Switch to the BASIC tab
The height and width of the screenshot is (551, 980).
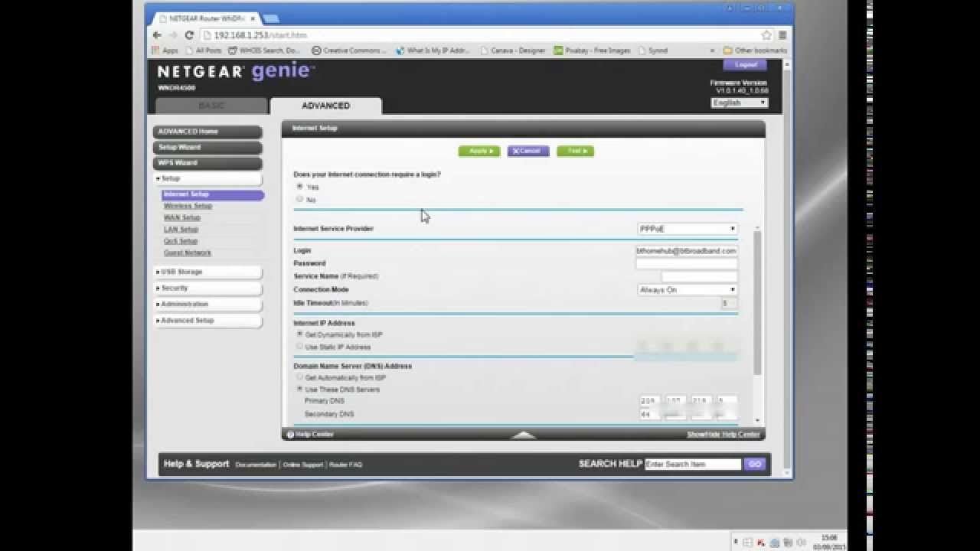tap(212, 106)
